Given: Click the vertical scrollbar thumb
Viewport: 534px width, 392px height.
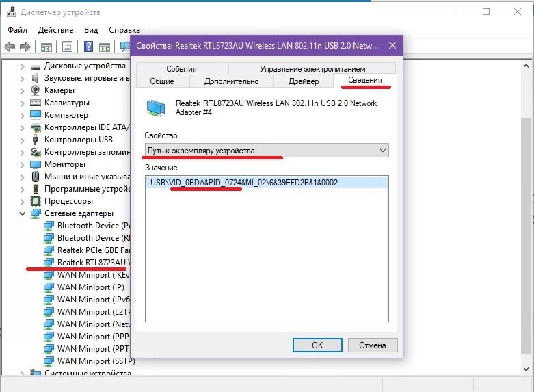Looking at the screenshot, I should [x=526, y=235].
